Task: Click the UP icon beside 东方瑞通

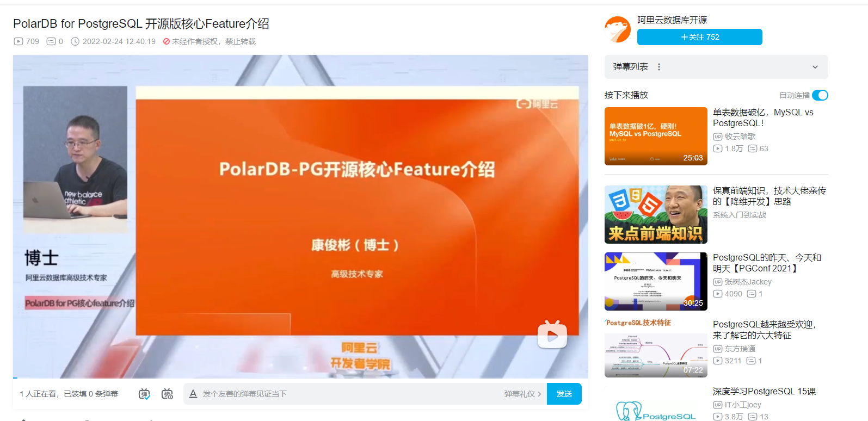Action: 718,349
